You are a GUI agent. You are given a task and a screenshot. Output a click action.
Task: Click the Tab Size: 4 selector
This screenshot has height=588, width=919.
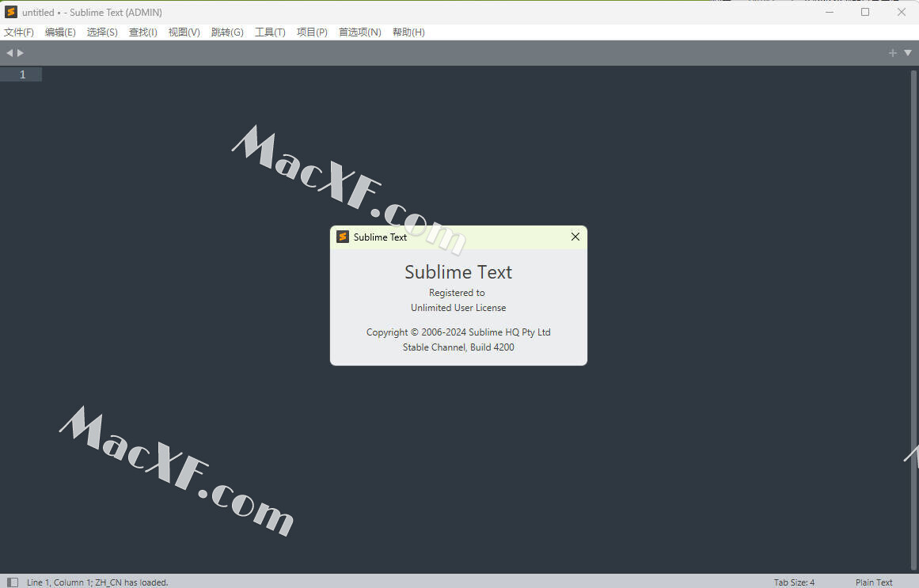coord(794,582)
